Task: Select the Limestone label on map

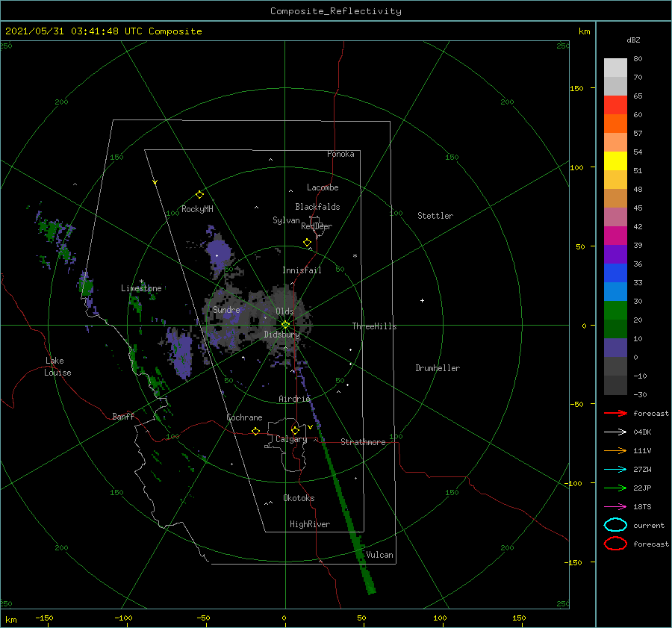Action: [141, 288]
